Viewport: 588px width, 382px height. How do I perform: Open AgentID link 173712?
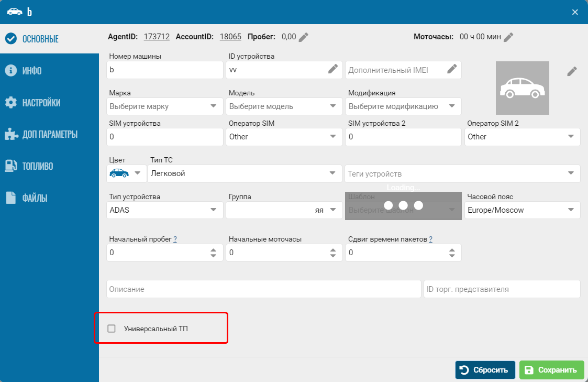click(x=157, y=37)
